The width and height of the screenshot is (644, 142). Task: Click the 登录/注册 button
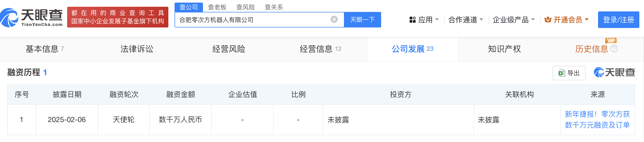618,20
